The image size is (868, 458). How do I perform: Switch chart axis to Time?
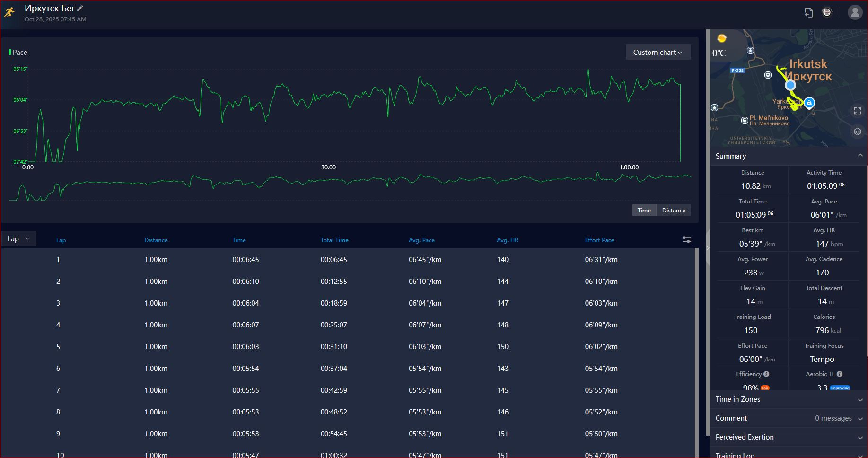[x=644, y=210]
